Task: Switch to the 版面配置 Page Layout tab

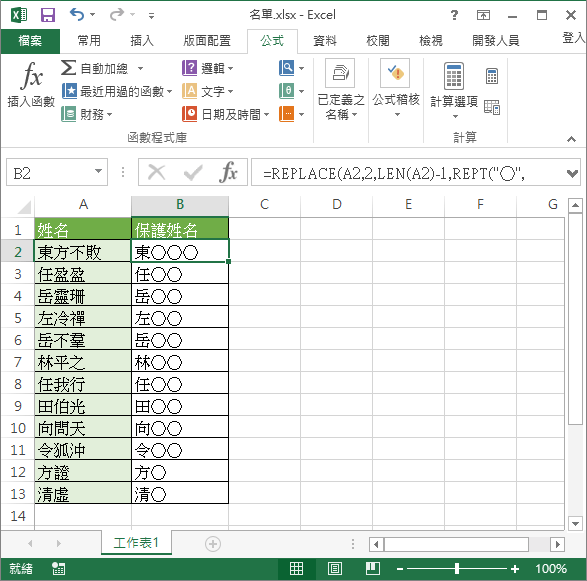Action: point(207,40)
